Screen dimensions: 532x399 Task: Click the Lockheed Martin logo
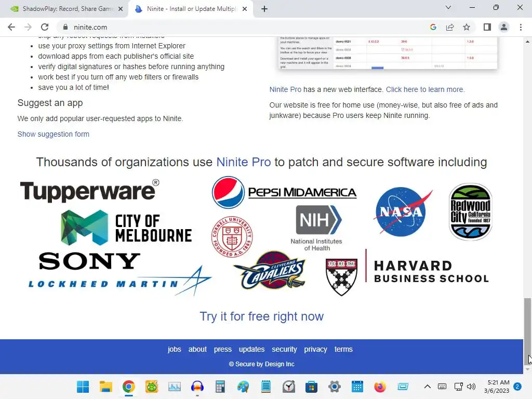click(120, 281)
